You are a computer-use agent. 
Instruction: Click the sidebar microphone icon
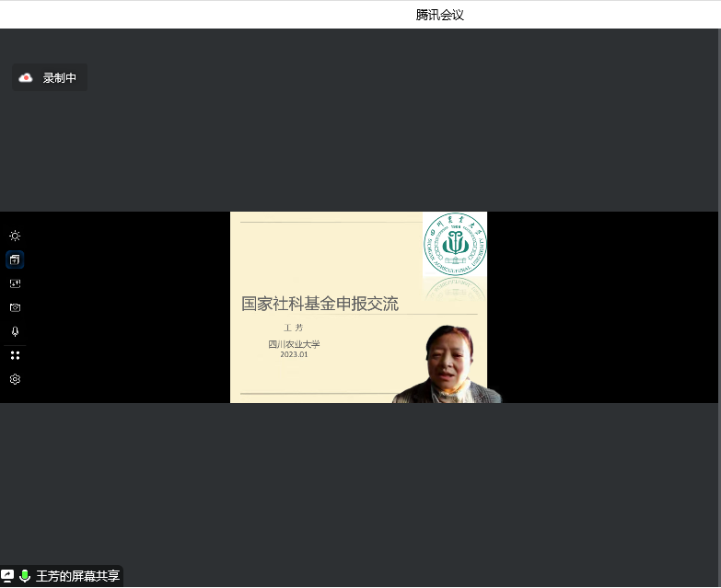click(15, 331)
